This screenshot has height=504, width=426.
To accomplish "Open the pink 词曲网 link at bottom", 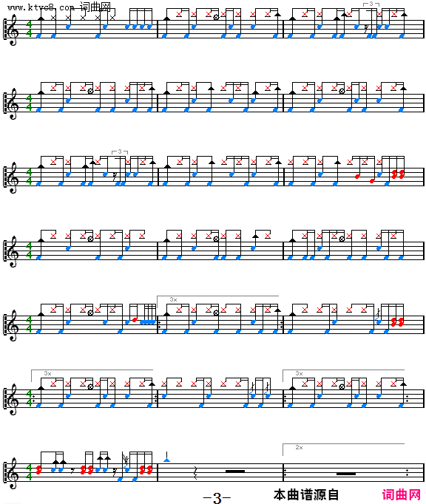I will [x=402, y=494].
